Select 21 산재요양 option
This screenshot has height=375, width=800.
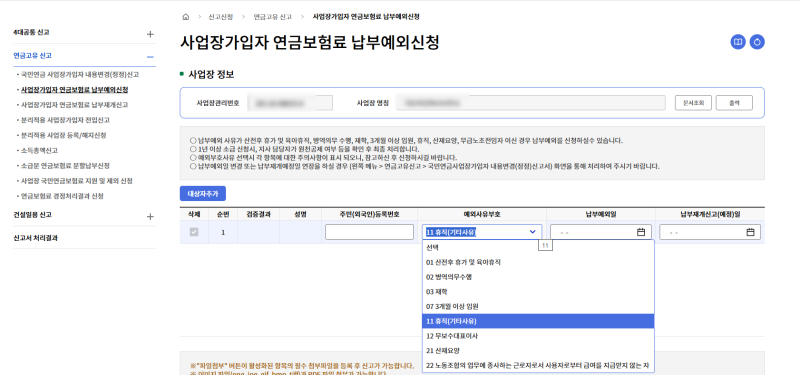[538, 351]
